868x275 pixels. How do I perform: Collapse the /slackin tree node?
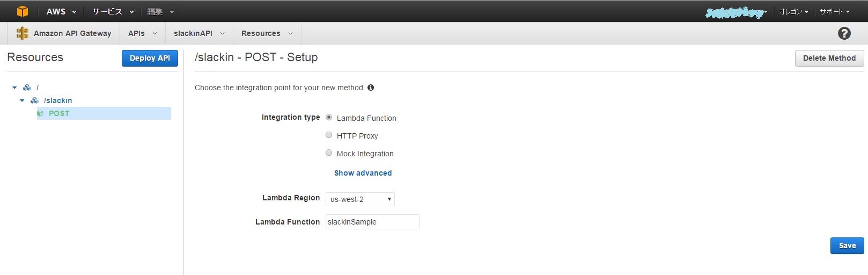coord(22,100)
